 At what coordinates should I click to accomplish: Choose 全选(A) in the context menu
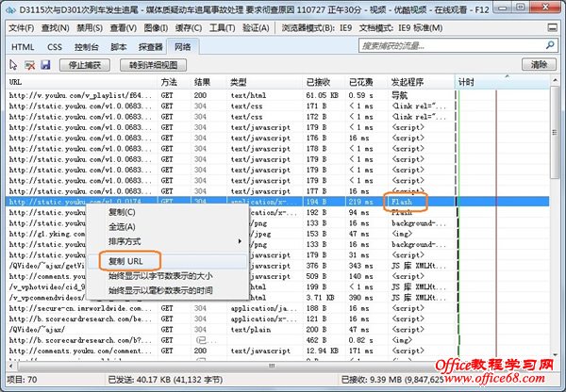122,227
